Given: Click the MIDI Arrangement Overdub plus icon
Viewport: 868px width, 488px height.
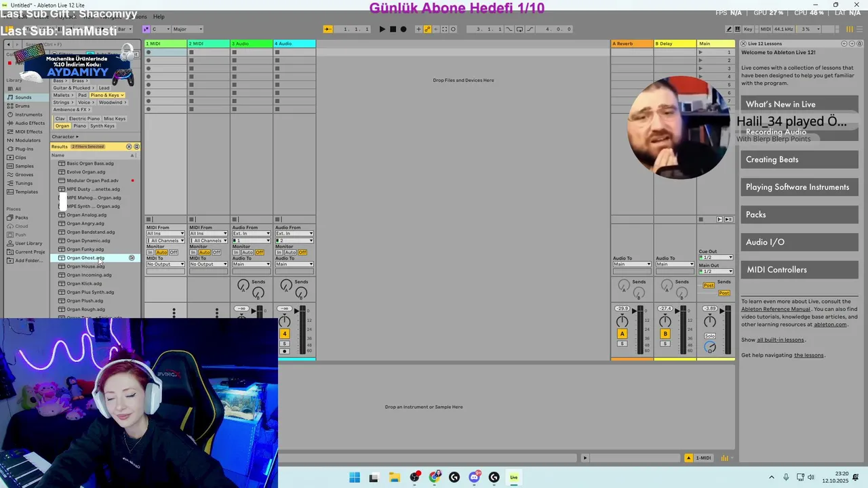Looking at the screenshot, I should [418, 29].
